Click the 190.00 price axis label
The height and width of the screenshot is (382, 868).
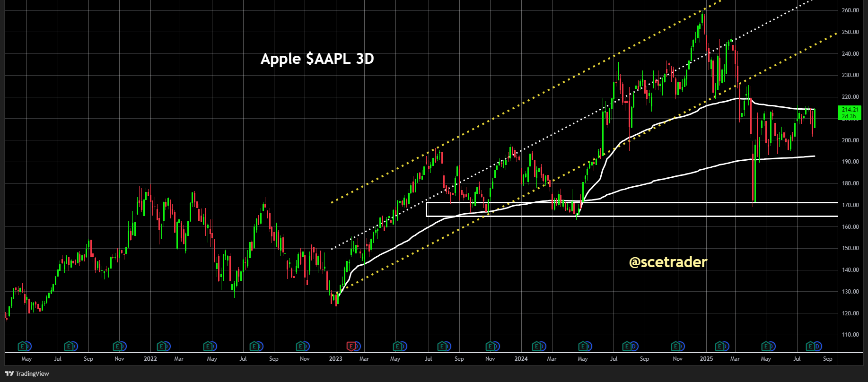850,162
